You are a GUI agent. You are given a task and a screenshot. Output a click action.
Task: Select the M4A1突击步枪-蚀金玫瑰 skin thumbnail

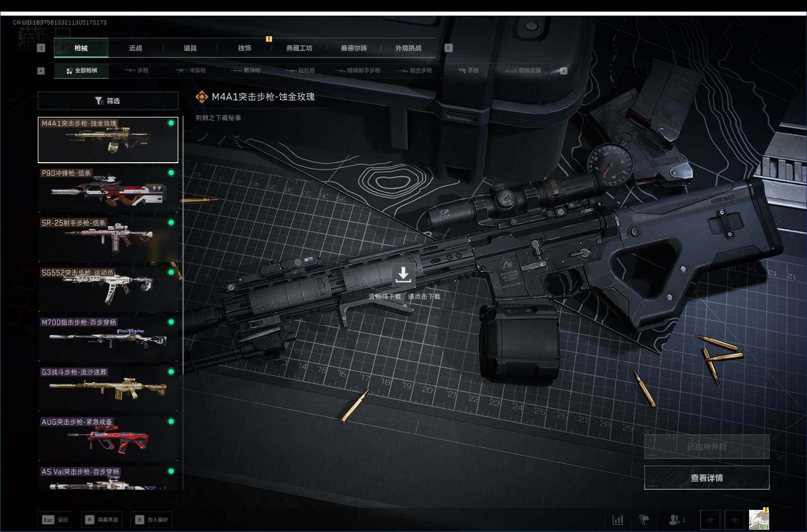108,140
